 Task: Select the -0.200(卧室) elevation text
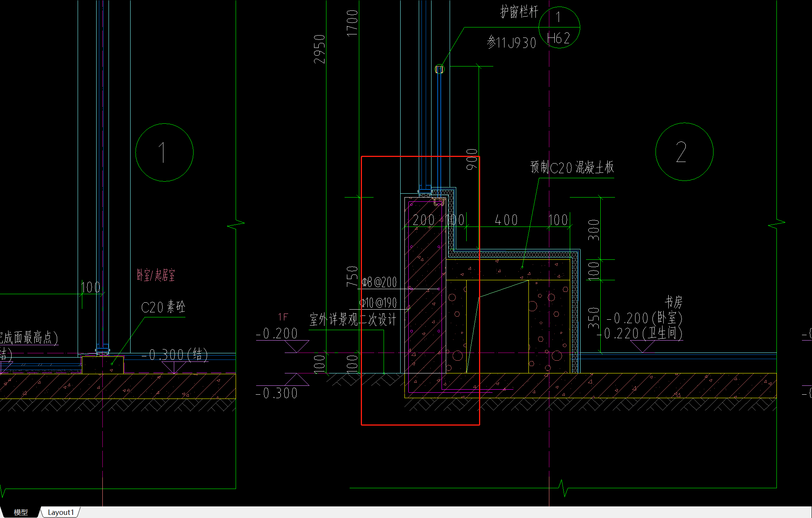pyautogui.click(x=644, y=318)
